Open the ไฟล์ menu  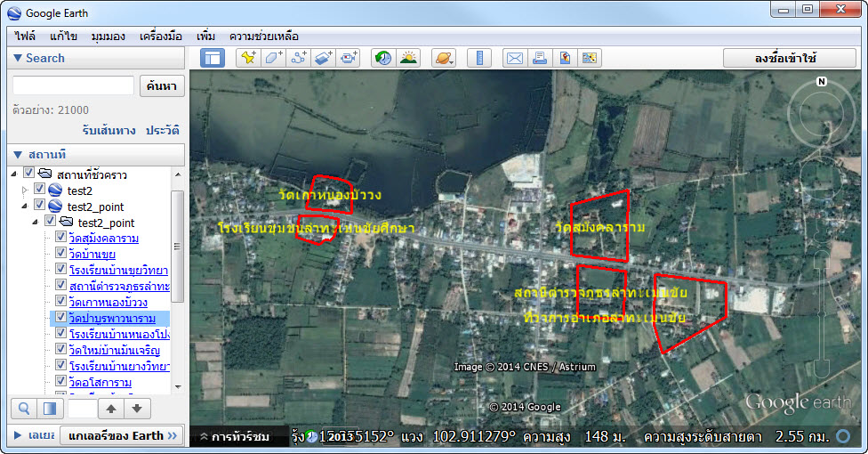point(25,36)
